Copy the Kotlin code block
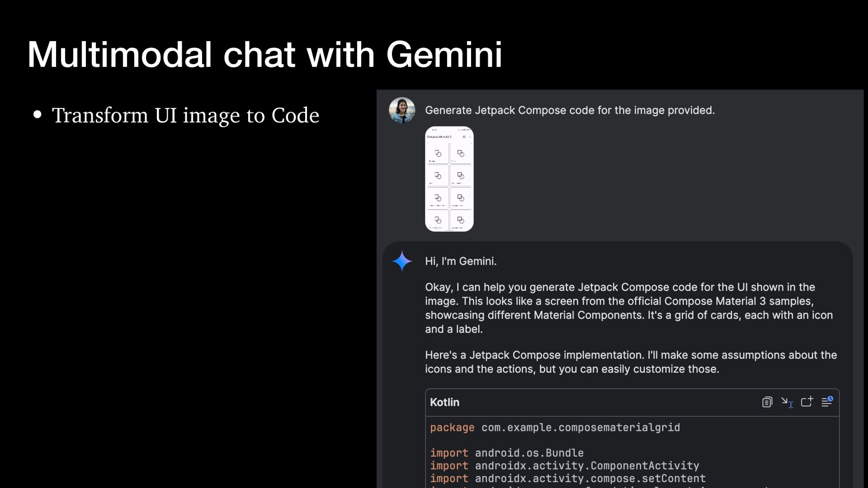Image resolution: width=868 pixels, height=488 pixels. point(767,402)
